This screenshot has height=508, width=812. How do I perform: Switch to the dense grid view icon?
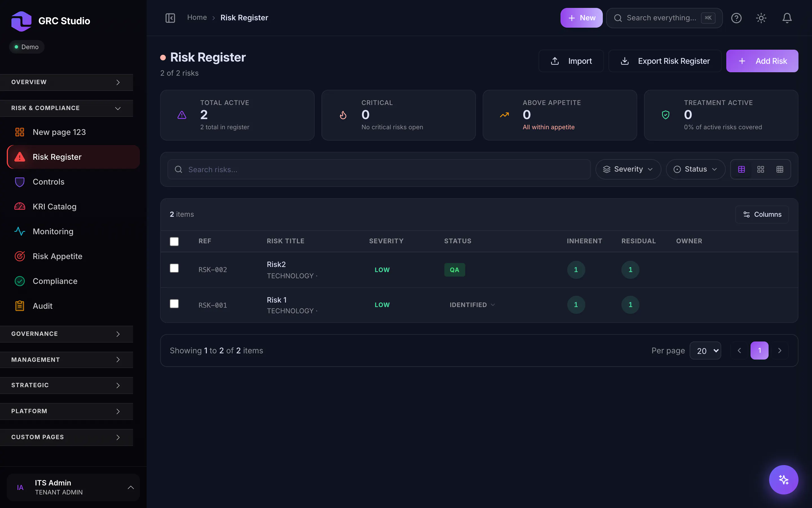click(780, 169)
